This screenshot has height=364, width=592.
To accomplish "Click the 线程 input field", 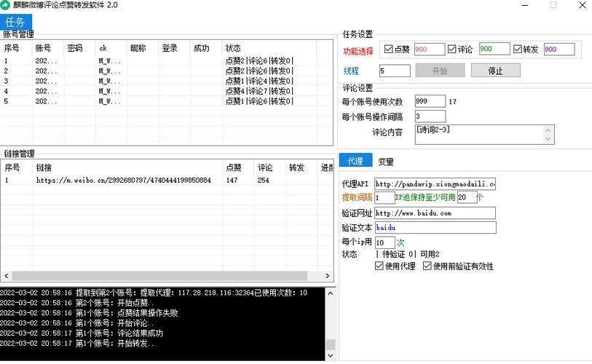I will (x=395, y=71).
